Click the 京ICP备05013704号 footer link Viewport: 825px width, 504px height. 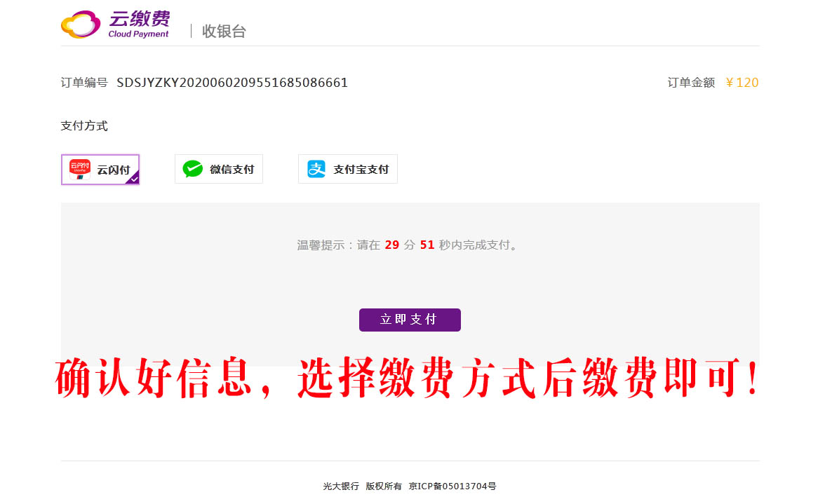(452, 486)
